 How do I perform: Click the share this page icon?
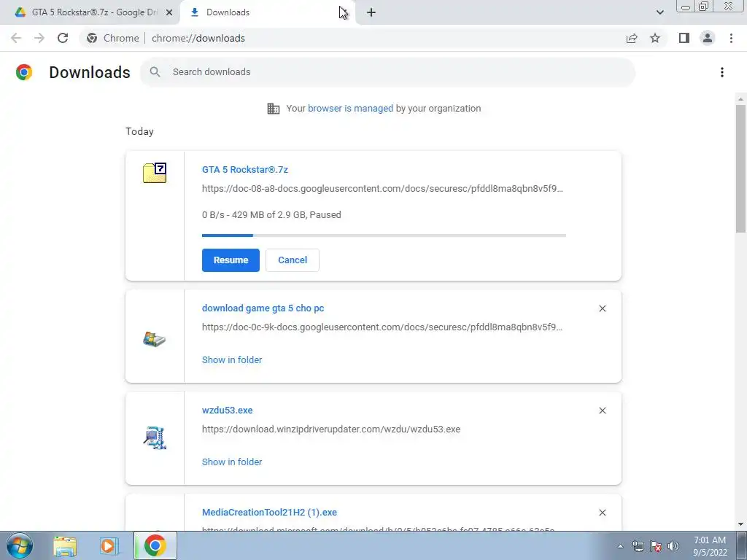coord(632,38)
